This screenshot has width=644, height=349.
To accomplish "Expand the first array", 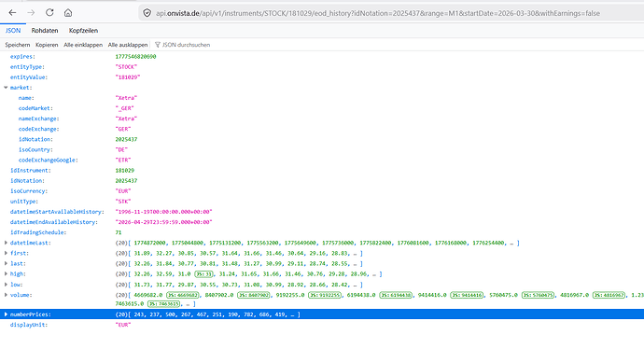I will (x=6, y=253).
